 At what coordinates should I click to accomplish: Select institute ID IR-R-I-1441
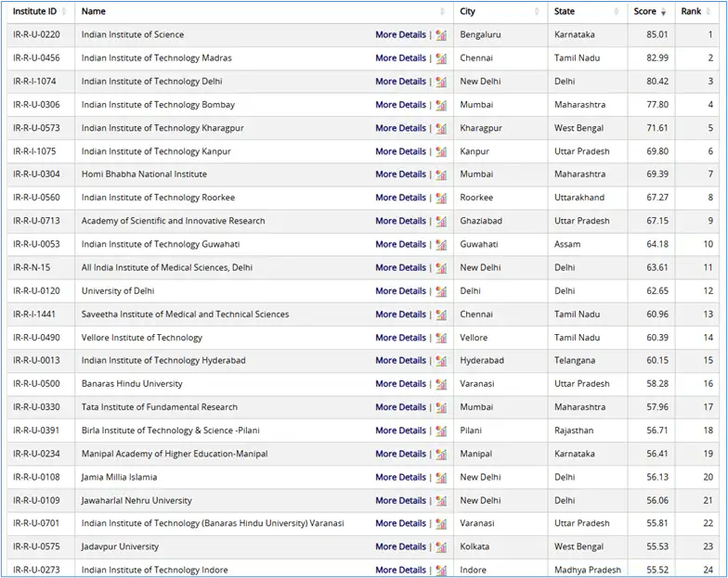[33, 315]
